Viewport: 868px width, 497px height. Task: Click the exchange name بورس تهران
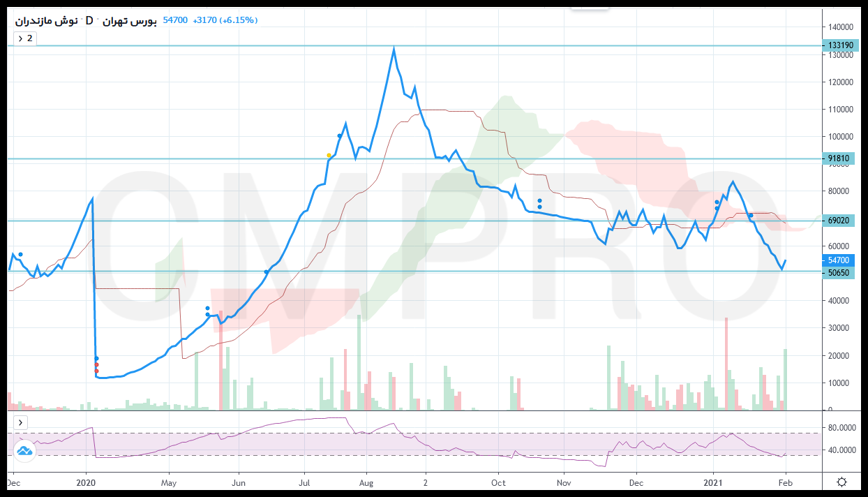pos(130,21)
